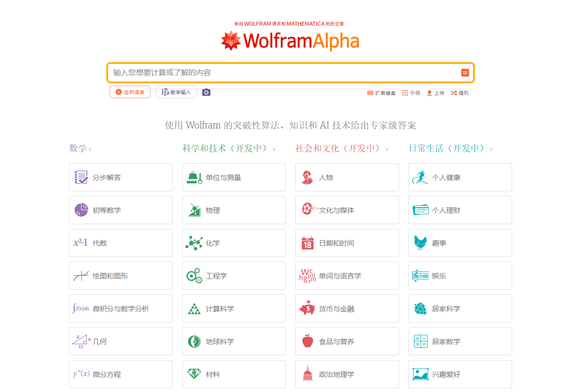Open 代数 x²-1 icon
Image resolution: width=575 pixels, height=392 pixels.
[x=80, y=243]
